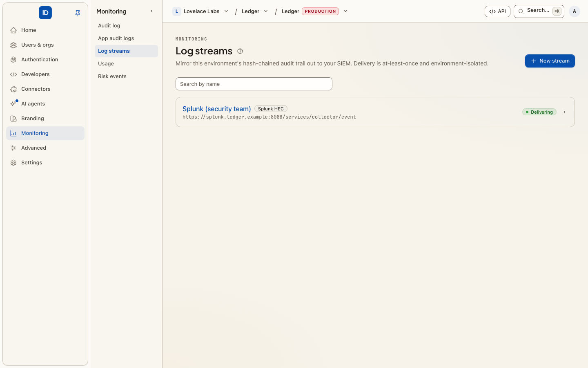Open Risk events page
Viewport: 588px width, 368px height.
tap(126, 76)
